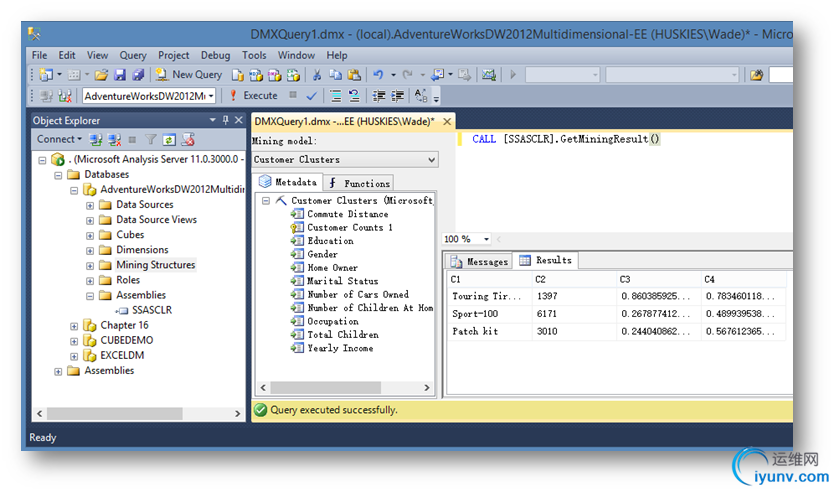Viewport: 835px width, 493px height.
Task: Click the Execute button
Action: point(254,96)
